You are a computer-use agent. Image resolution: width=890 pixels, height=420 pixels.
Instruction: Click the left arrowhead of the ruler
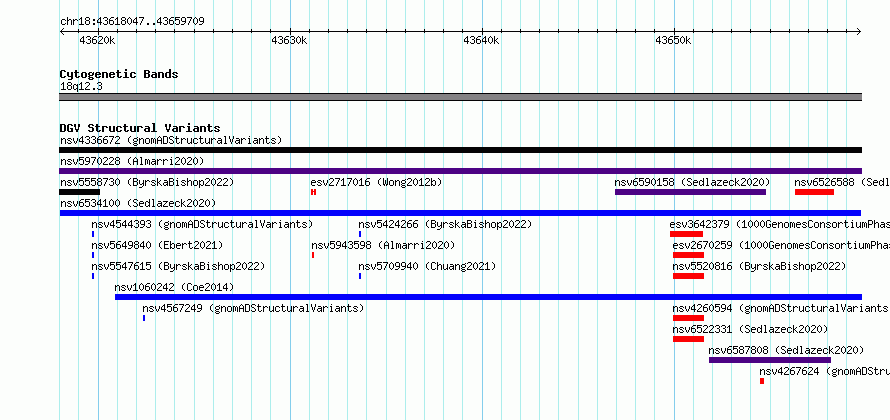(62, 32)
